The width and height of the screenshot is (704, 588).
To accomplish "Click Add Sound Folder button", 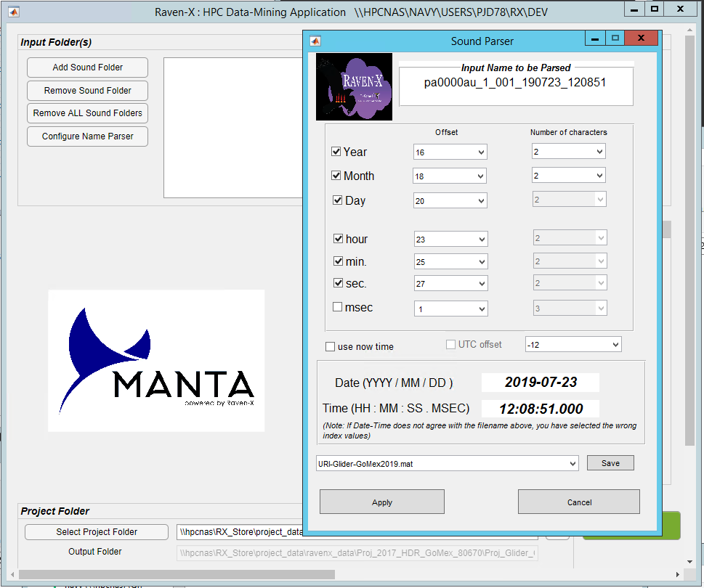I will 88,68.
